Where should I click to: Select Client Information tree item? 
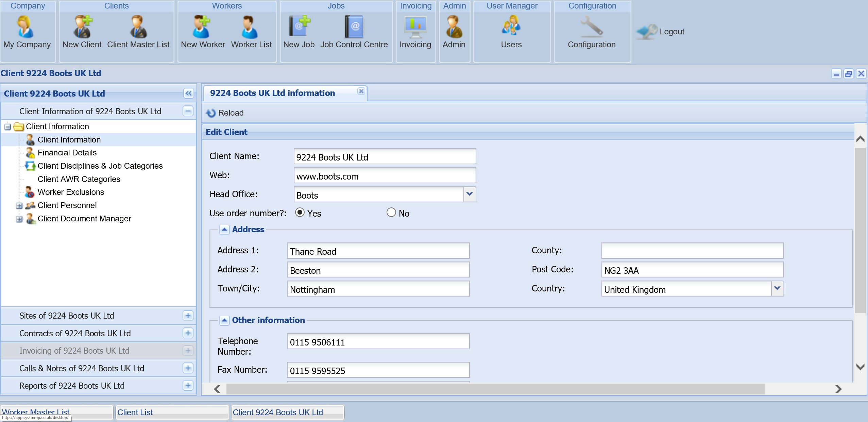click(x=69, y=140)
